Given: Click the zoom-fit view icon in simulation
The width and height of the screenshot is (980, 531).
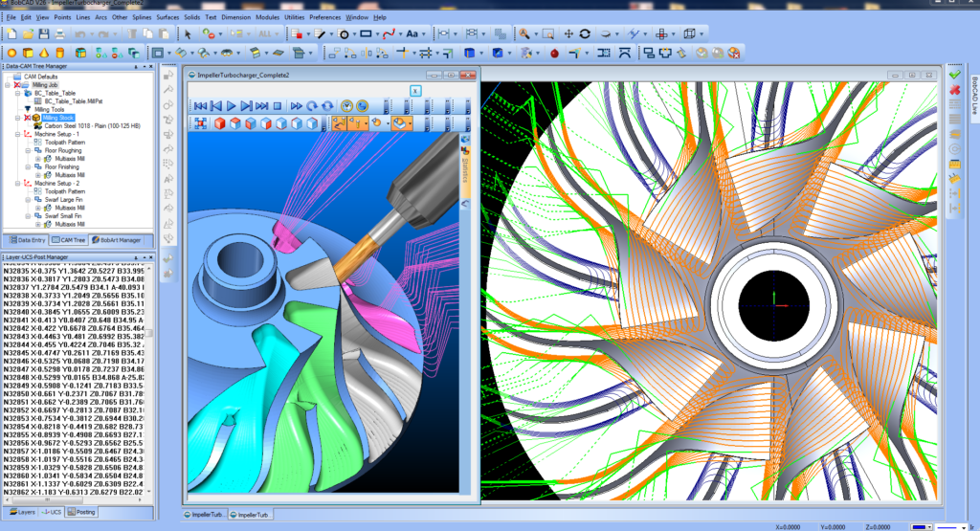Looking at the screenshot, I should point(201,123).
